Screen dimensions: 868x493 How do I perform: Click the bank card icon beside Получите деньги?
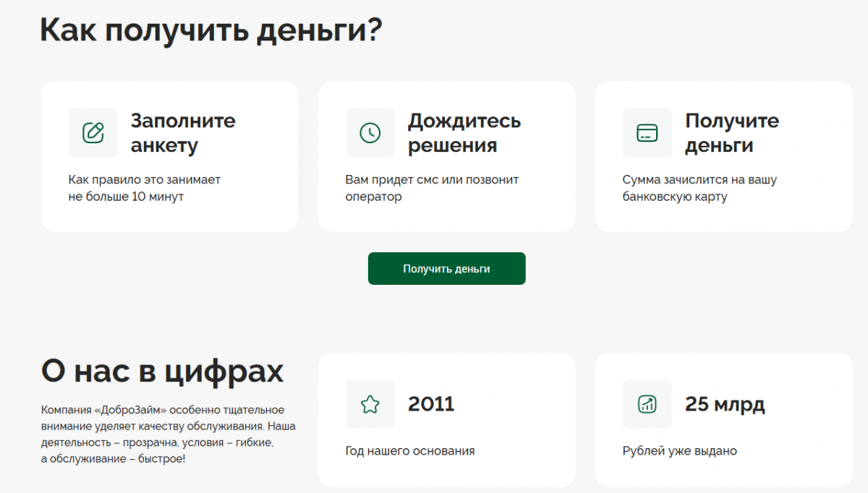(x=647, y=133)
